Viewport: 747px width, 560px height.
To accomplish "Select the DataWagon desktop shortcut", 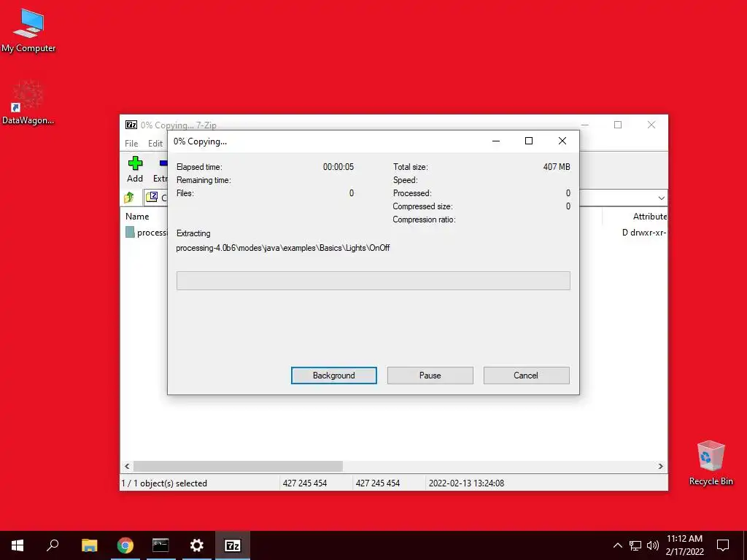I will click(28, 102).
